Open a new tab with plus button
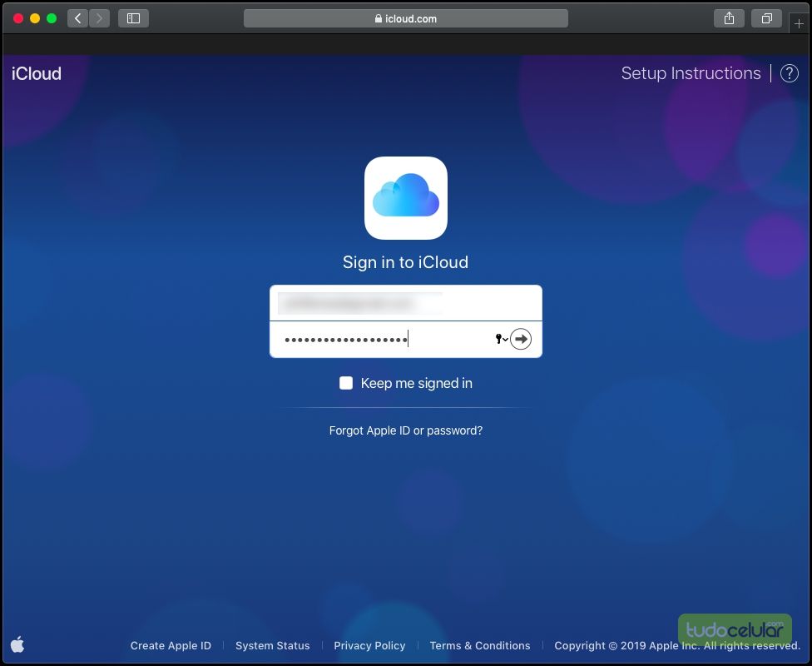Viewport: 812px width, 666px height. tap(799, 23)
